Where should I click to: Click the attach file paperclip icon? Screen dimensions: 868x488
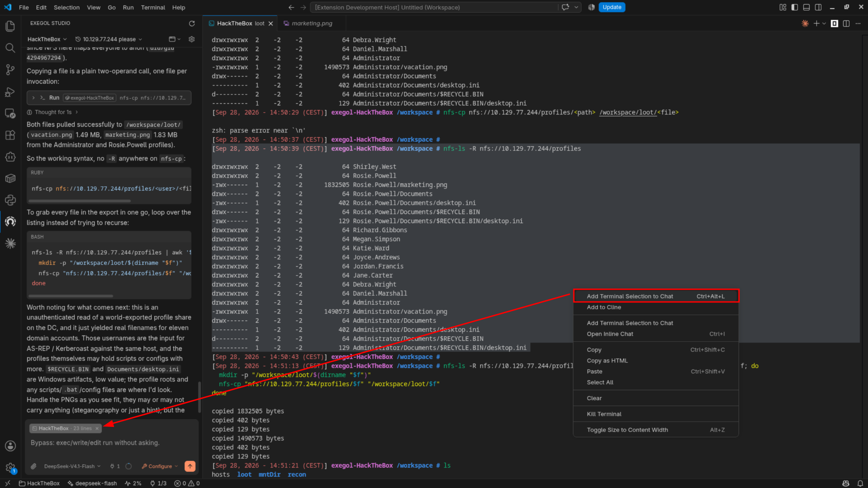[x=33, y=466]
